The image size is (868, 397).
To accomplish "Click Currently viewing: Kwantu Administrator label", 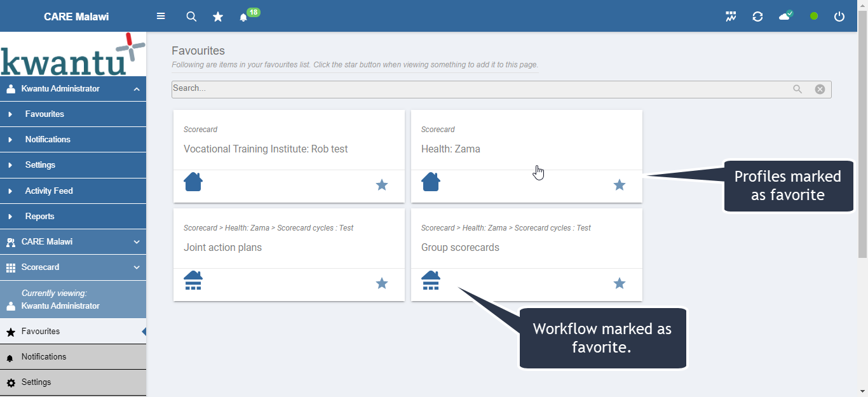I will 73,299.
